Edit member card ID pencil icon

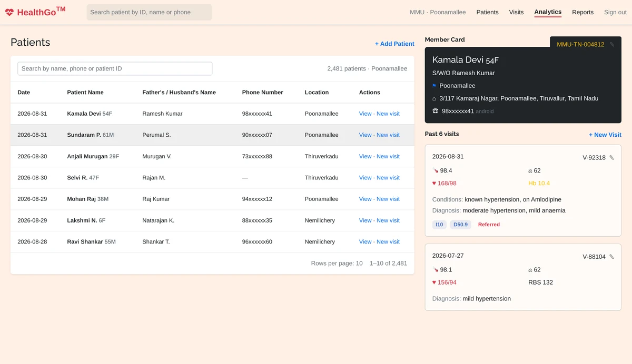click(x=612, y=45)
